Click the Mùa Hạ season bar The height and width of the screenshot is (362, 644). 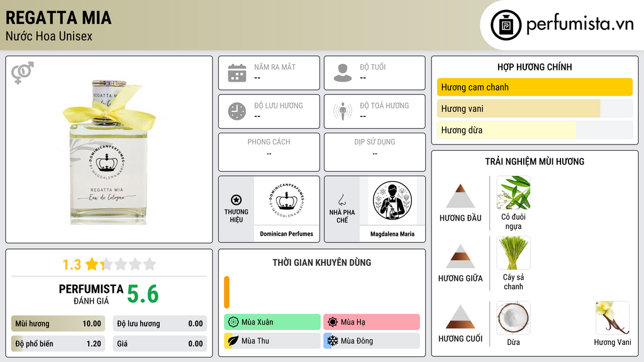pyautogui.click(x=372, y=322)
